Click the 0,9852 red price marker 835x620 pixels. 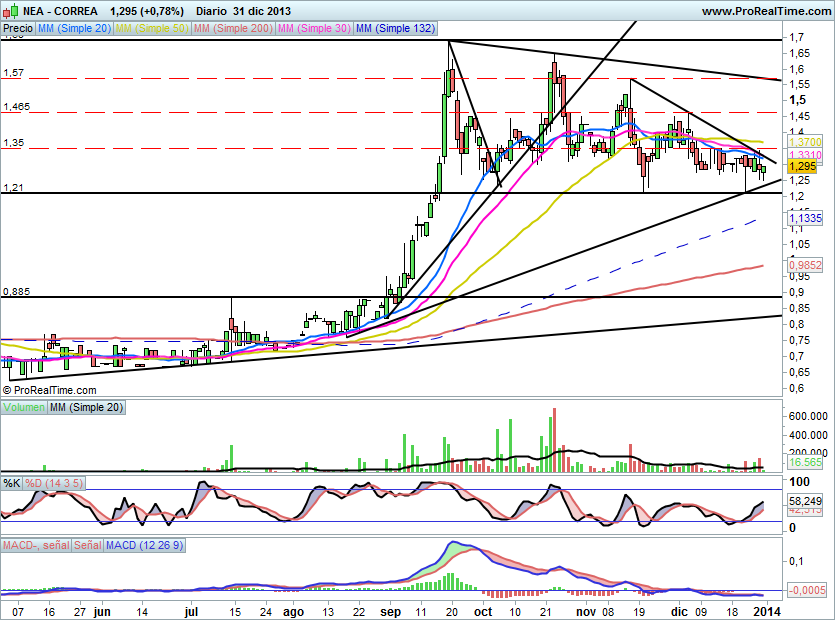pos(805,265)
